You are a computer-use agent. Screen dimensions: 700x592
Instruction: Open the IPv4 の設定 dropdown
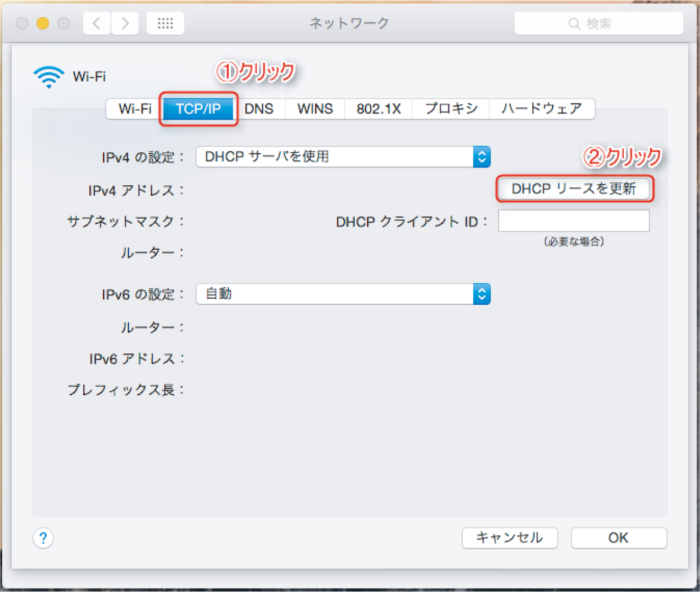point(343,157)
